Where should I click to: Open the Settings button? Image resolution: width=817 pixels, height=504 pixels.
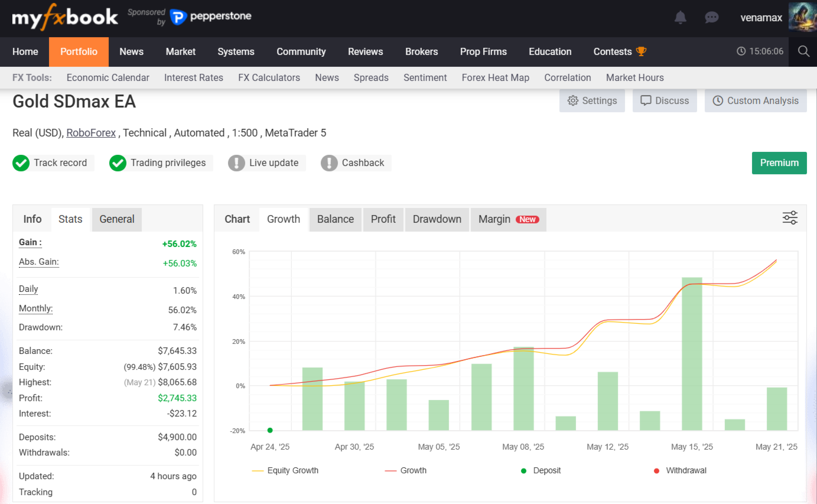click(592, 100)
